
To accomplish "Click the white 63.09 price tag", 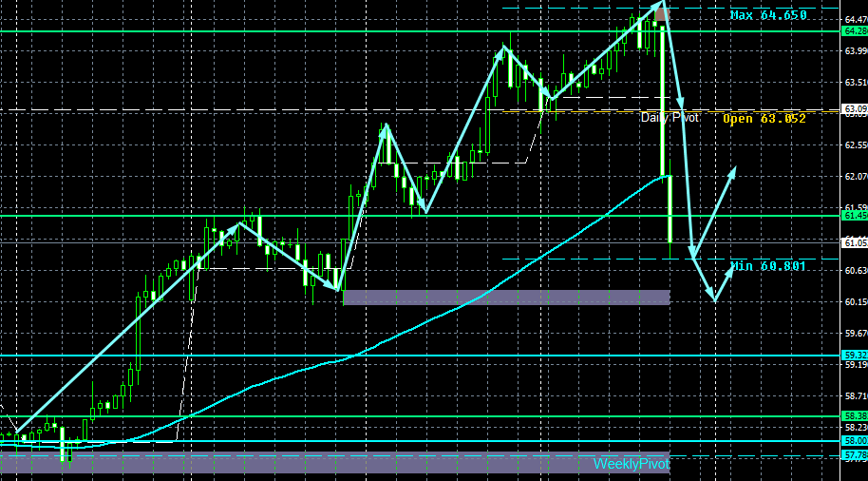I will (x=854, y=108).
